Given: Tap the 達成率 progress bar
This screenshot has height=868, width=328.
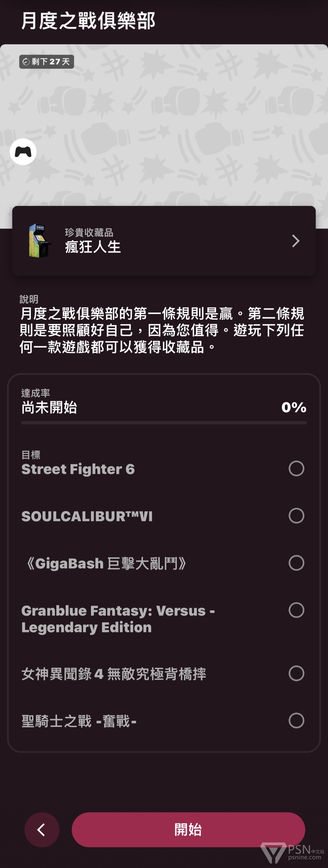Looking at the screenshot, I should click(164, 422).
